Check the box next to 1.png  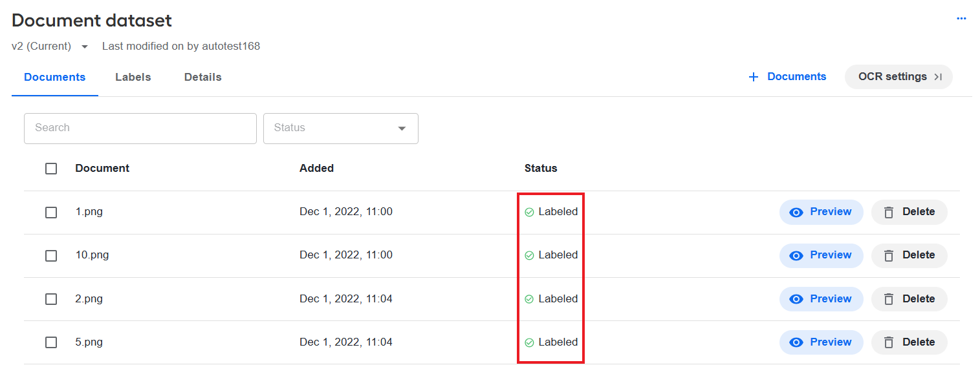click(x=51, y=212)
